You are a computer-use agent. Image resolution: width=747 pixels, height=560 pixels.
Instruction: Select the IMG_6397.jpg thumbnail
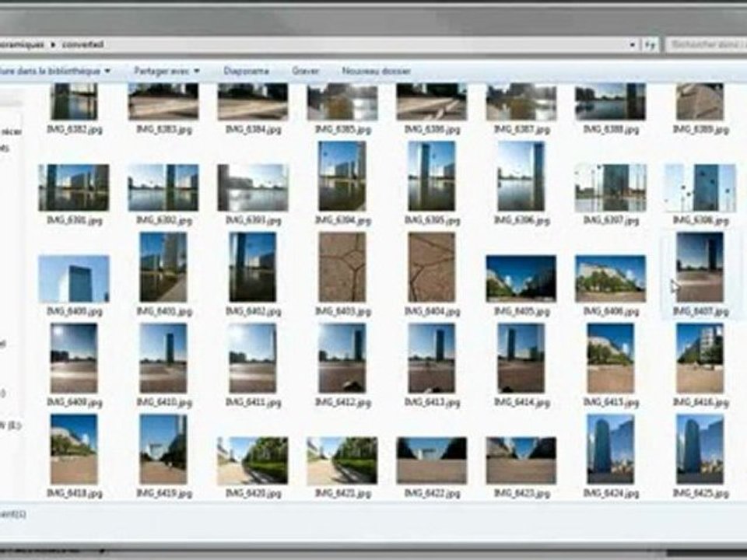610,187
